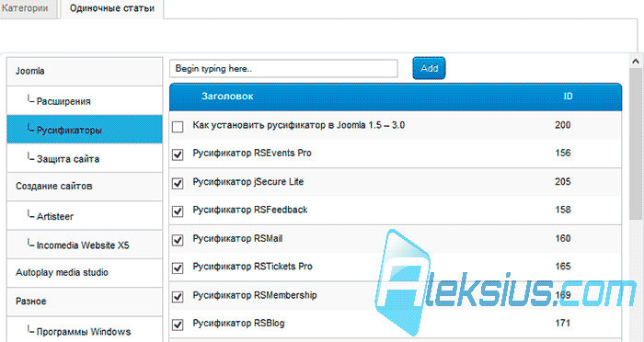Uncheck Русификатор jSecure Lite checkbox

click(x=178, y=183)
